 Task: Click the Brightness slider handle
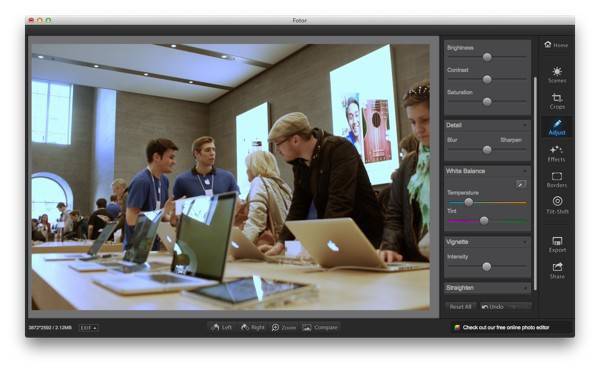click(487, 57)
